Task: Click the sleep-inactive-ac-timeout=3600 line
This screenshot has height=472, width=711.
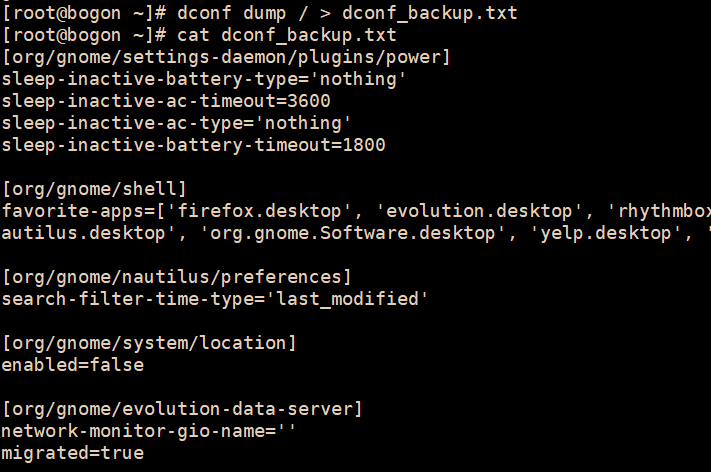Action: pos(166,101)
